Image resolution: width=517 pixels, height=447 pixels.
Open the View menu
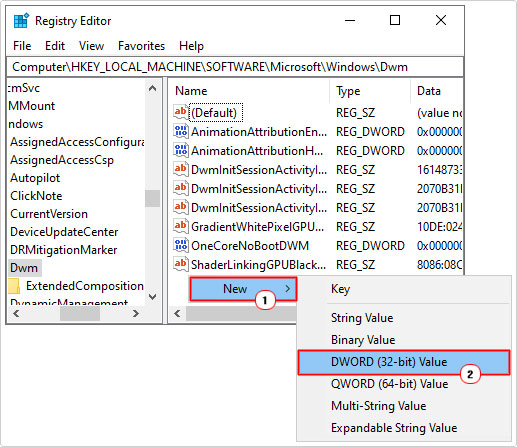coord(91,46)
